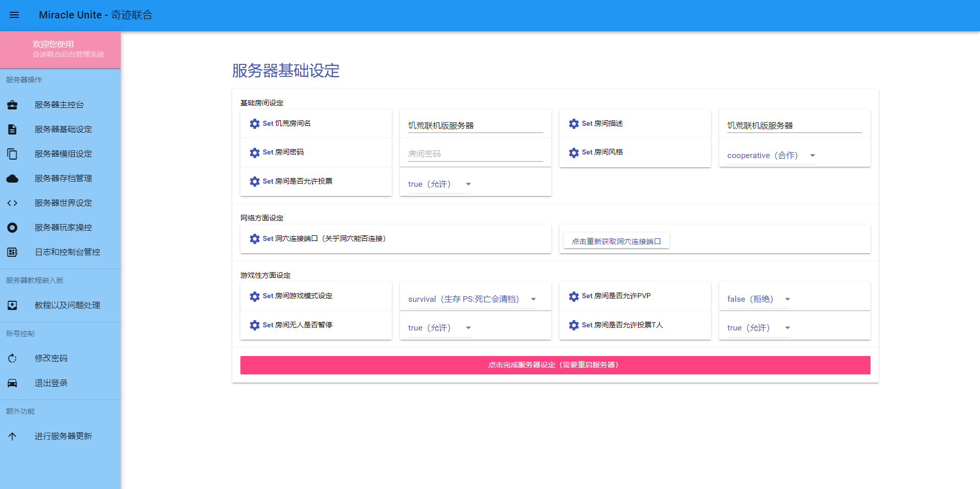Image resolution: width=980 pixels, height=489 pixels.
Task: Click the briefcase icon for 服务器主控台
Action: tap(12, 105)
